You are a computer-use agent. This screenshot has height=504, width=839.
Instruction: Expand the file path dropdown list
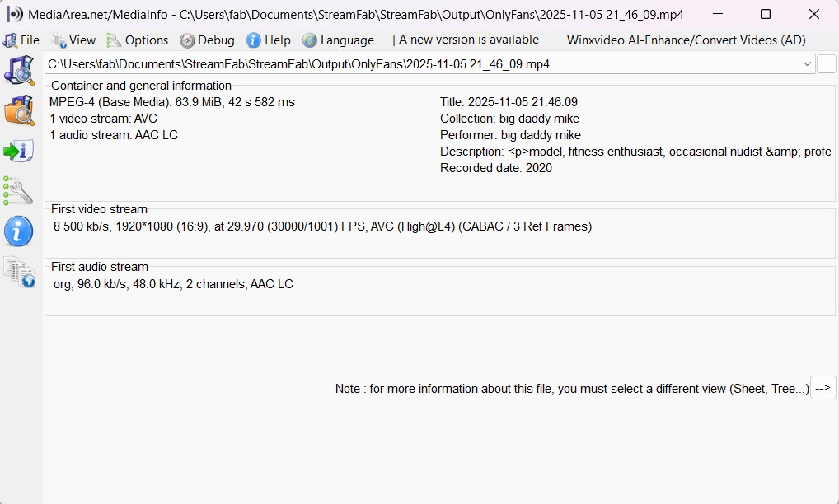pyautogui.click(x=807, y=63)
